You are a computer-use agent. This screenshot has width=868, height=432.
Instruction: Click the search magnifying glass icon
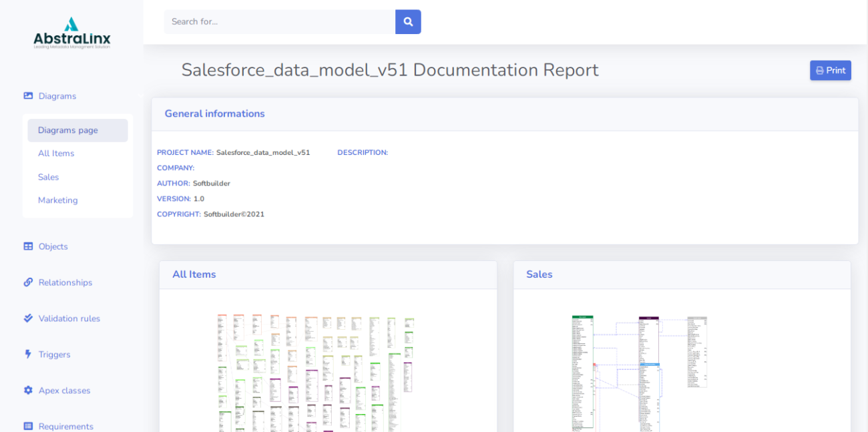(408, 21)
